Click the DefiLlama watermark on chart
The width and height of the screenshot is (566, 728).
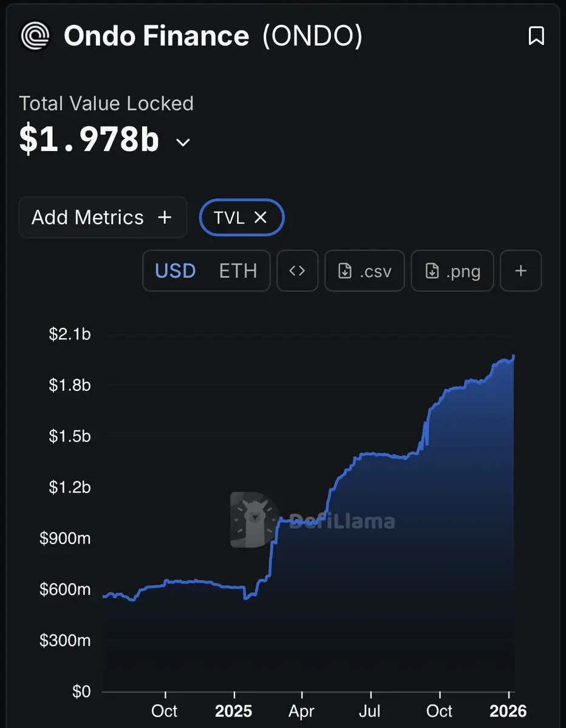pyautogui.click(x=313, y=520)
